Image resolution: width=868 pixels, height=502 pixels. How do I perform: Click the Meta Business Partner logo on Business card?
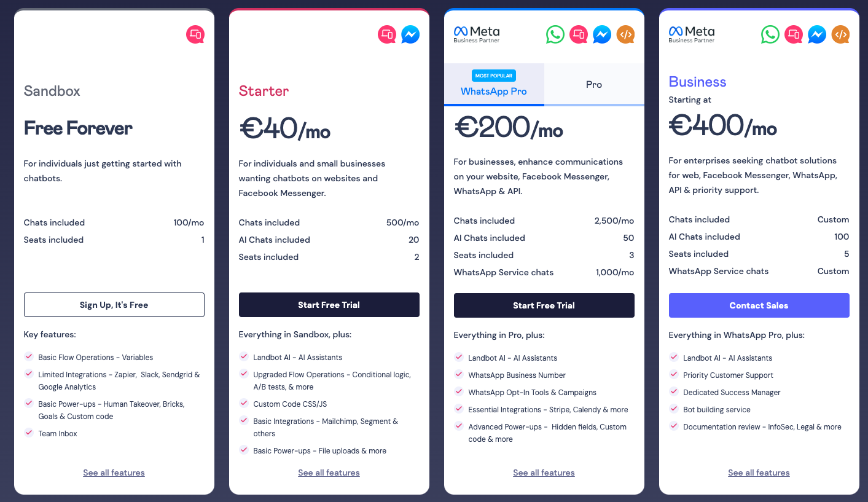click(692, 34)
